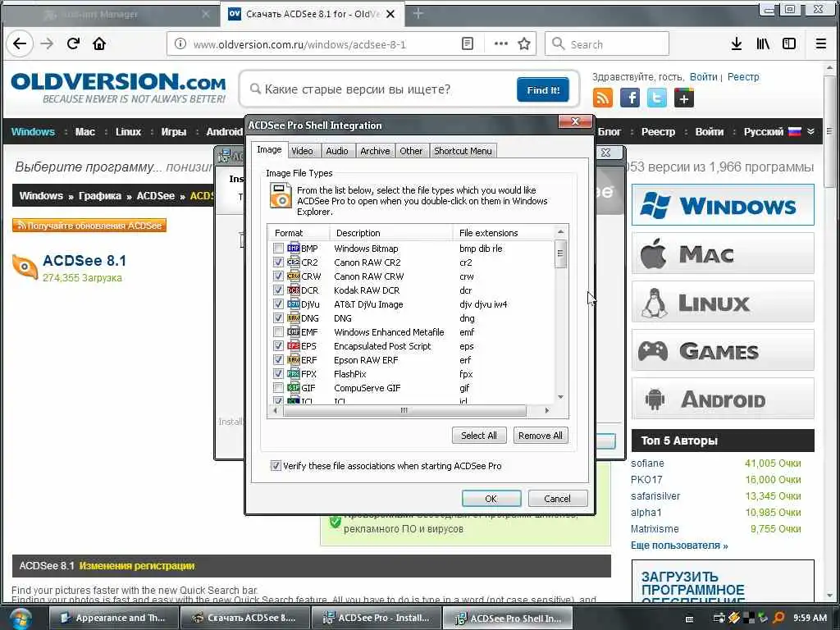Viewport: 840px width, 630px height.
Task: Click the ACDSee 8.1 program logo
Action: [x=25, y=267]
